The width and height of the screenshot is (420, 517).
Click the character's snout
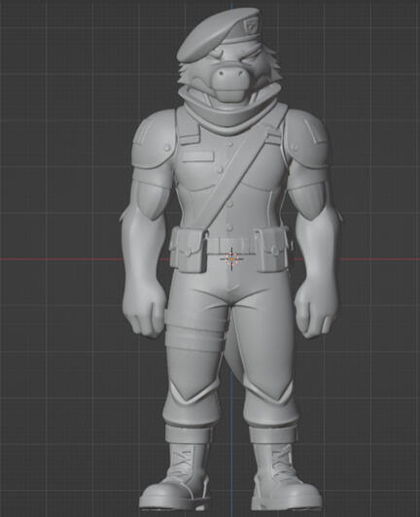(x=230, y=81)
